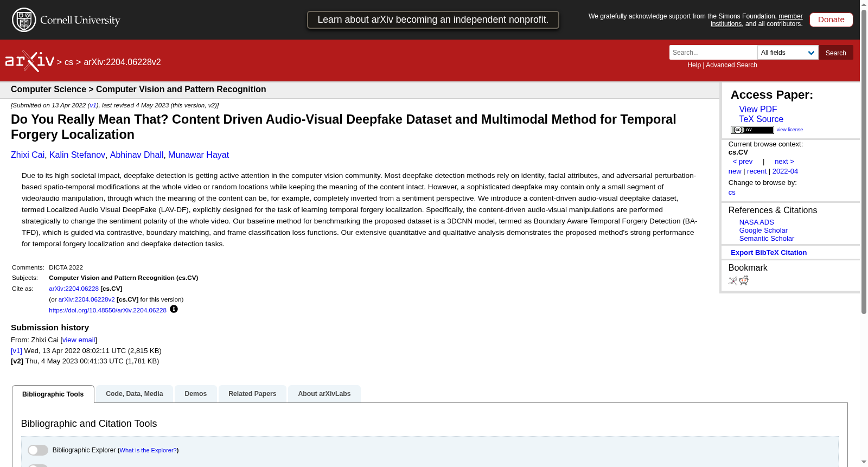Bookmark paper on Reddit icon
This screenshot has width=868, height=467.
click(x=744, y=280)
